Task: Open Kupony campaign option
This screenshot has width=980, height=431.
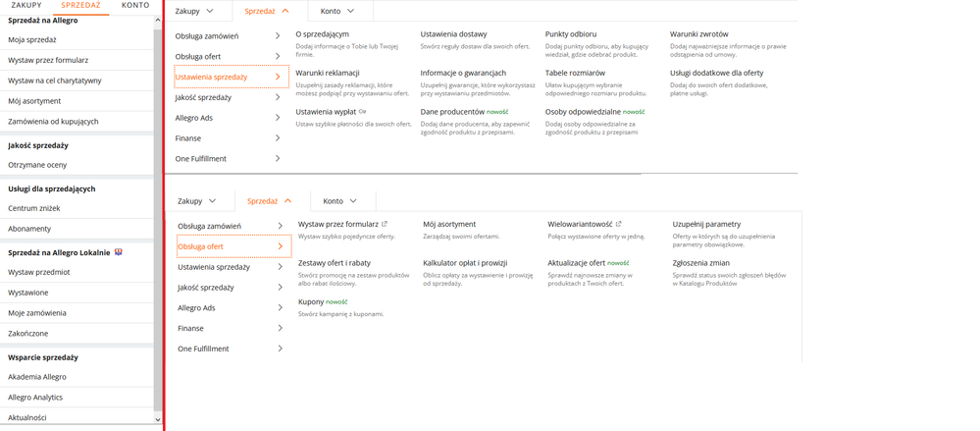Action: coord(311,301)
